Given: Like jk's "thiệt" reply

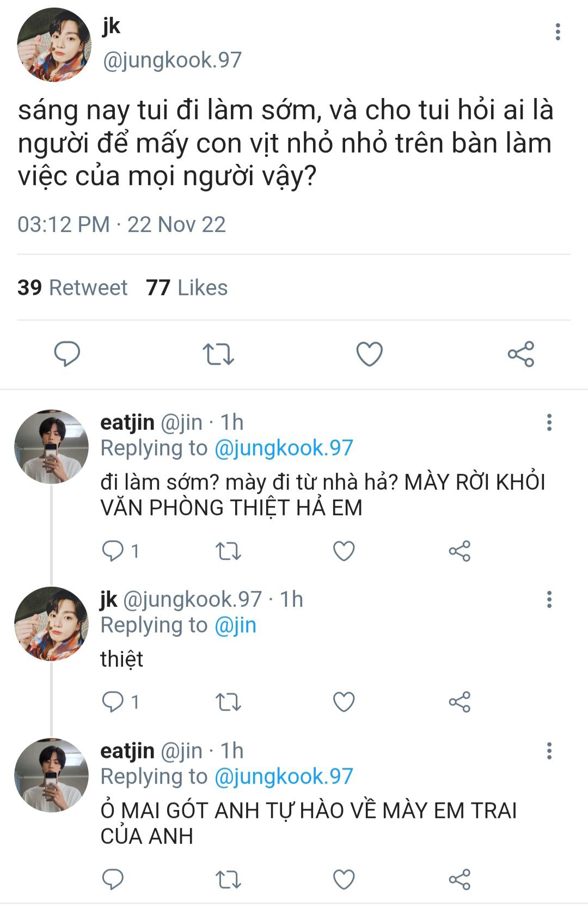Looking at the screenshot, I should click(x=344, y=702).
